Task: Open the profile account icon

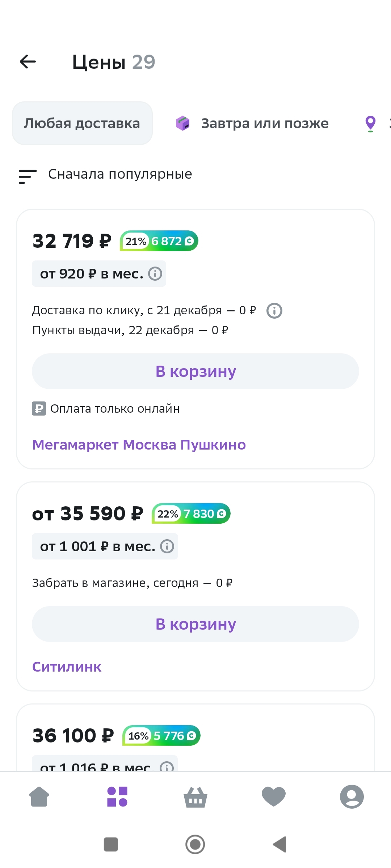Action: (x=352, y=796)
